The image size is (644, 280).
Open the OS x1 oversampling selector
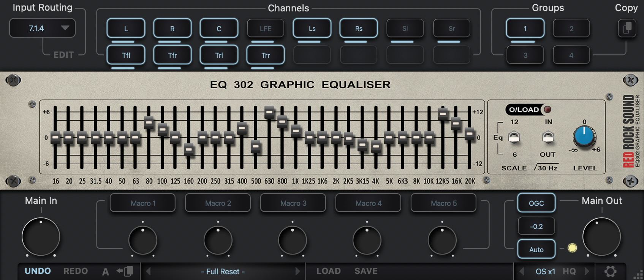coord(545,271)
